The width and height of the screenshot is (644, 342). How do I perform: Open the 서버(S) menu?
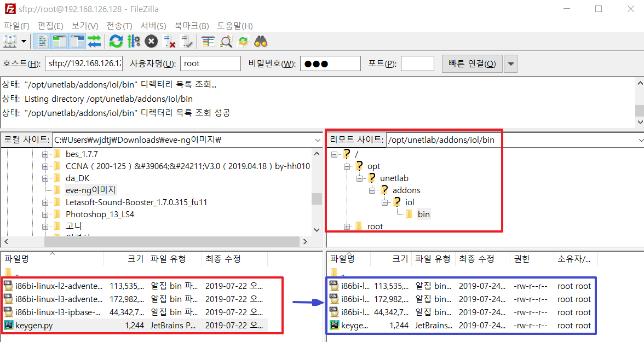click(153, 26)
